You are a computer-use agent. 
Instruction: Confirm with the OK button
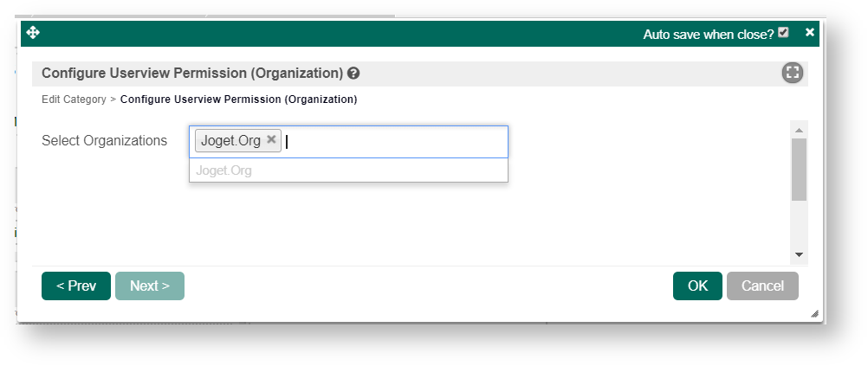pyautogui.click(x=697, y=286)
